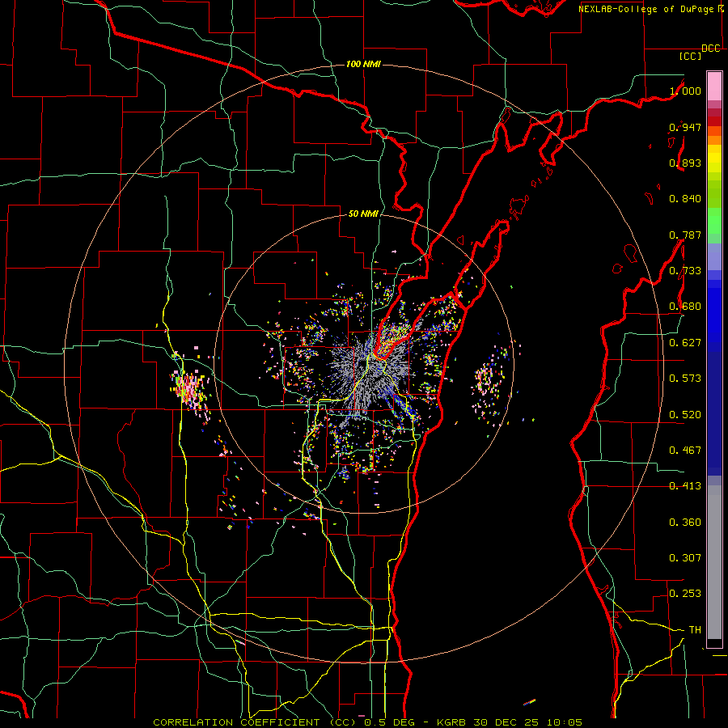This screenshot has width=728, height=728.
Task: Click the 0.467 legend value
Action: [x=685, y=451]
